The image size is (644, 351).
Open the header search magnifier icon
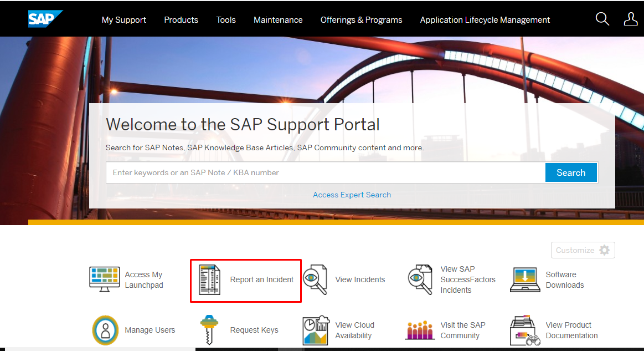pyautogui.click(x=602, y=19)
